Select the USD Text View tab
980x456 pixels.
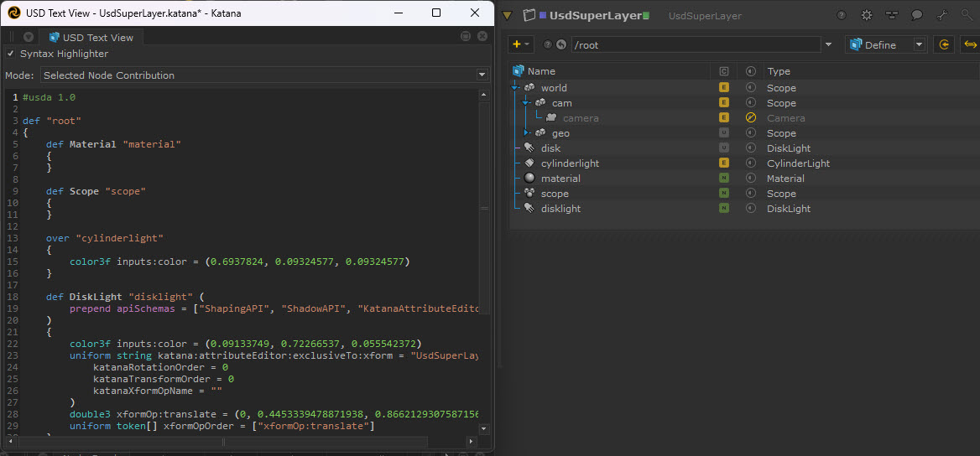coord(91,38)
